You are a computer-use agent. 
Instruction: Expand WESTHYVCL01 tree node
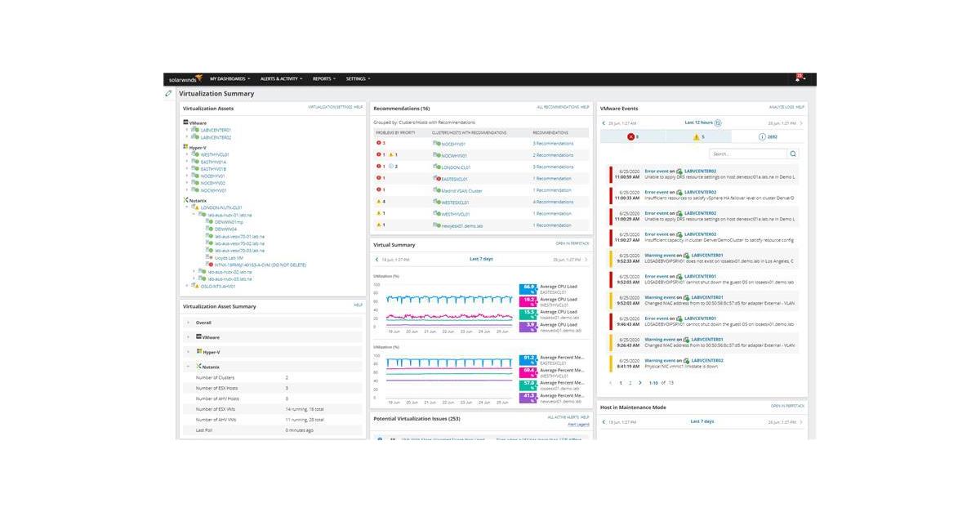tap(187, 154)
